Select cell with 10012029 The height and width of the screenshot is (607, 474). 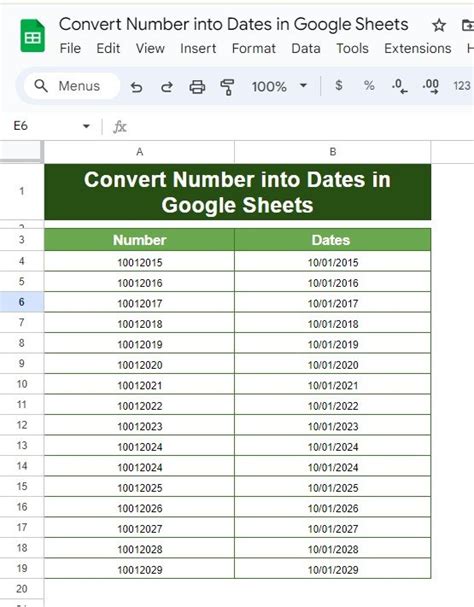(x=139, y=569)
